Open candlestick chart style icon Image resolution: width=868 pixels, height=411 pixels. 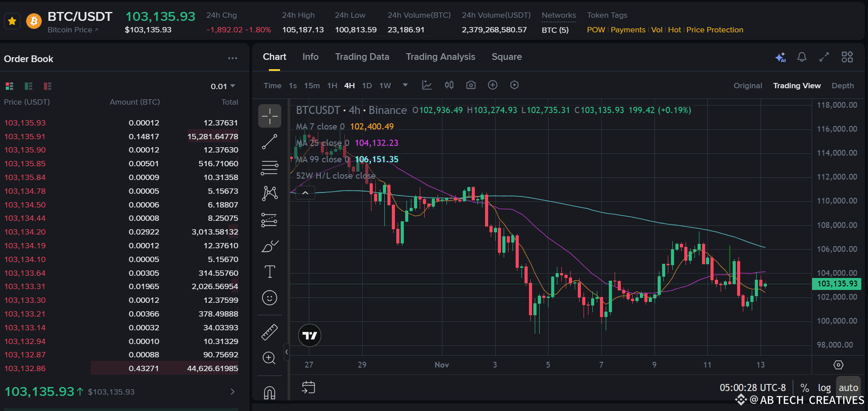pos(449,85)
